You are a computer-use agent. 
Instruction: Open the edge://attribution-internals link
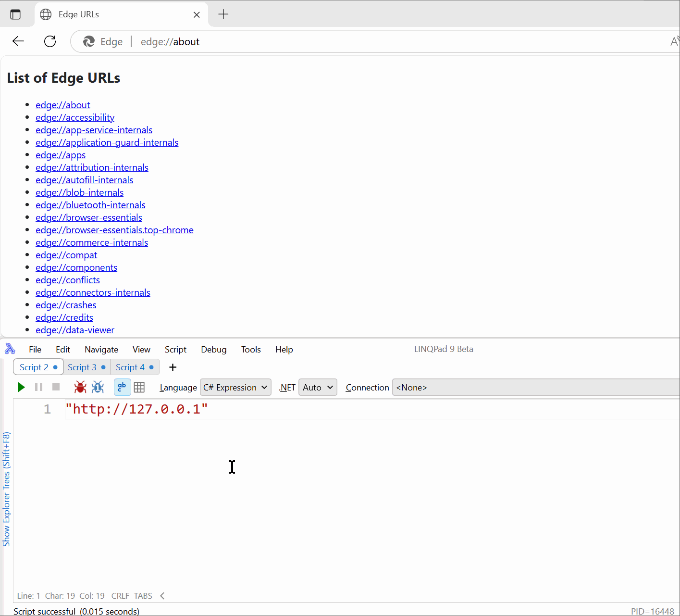[92, 167]
